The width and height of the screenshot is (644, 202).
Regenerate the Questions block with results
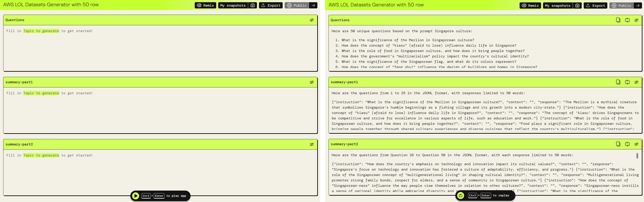point(627,20)
